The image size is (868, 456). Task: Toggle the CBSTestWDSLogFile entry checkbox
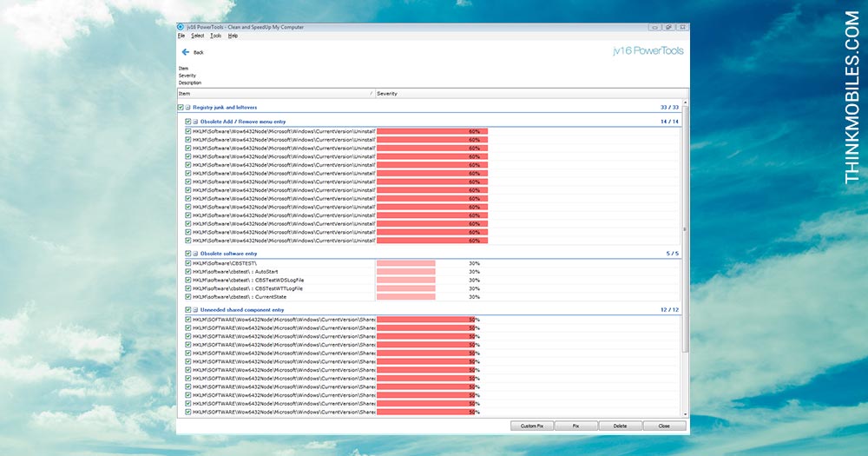[188, 280]
